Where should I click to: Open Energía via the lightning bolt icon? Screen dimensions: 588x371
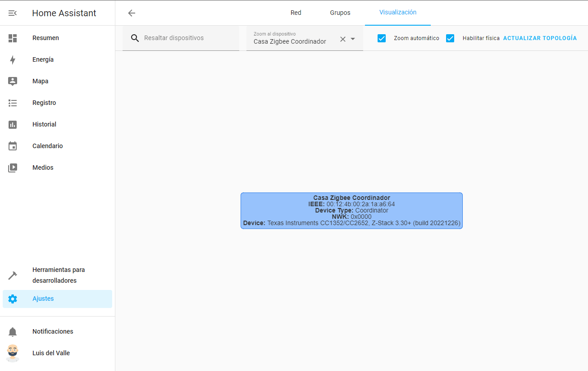click(x=13, y=60)
